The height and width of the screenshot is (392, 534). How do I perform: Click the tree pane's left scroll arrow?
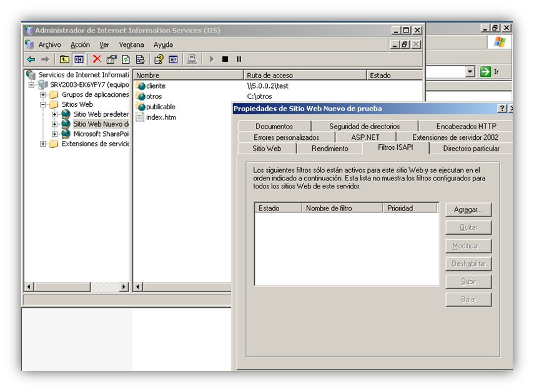29,287
